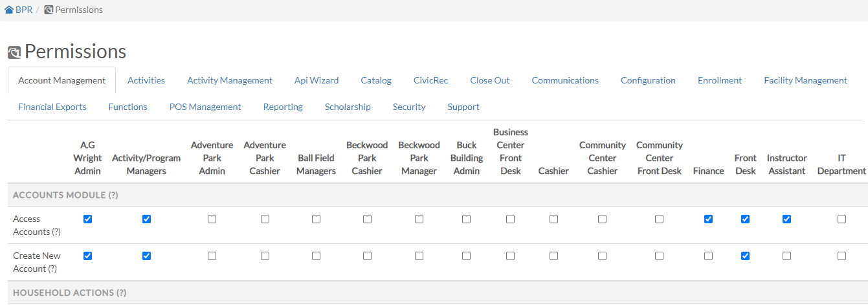Image resolution: width=868 pixels, height=308 pixels.
Task: Check Access Accounts for IT Department
Action: (x=841, y=219)
